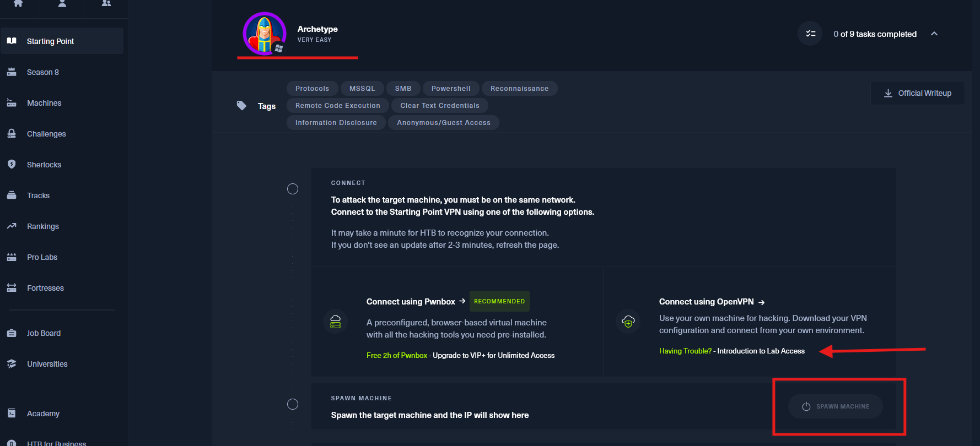Click the '0 of 9 tasks completed' text
The height and width of the screenshot is (446, 980).
click(875, 34)
